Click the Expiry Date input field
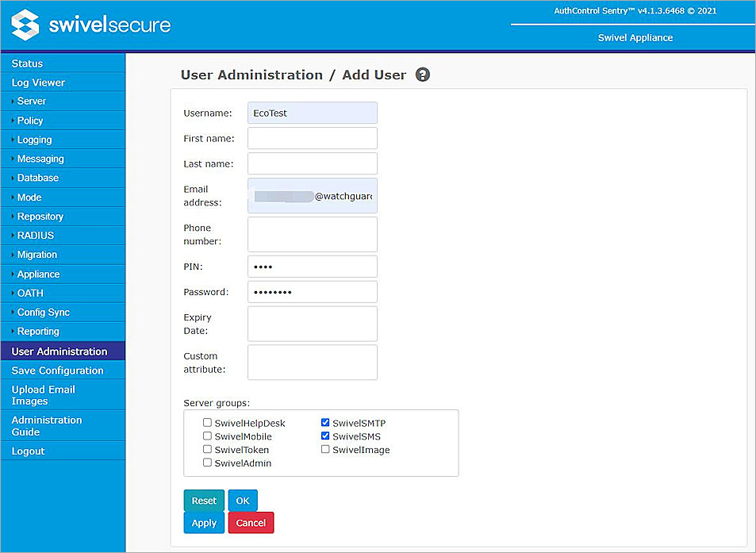The image size is (756, 553). click(312, 324)
